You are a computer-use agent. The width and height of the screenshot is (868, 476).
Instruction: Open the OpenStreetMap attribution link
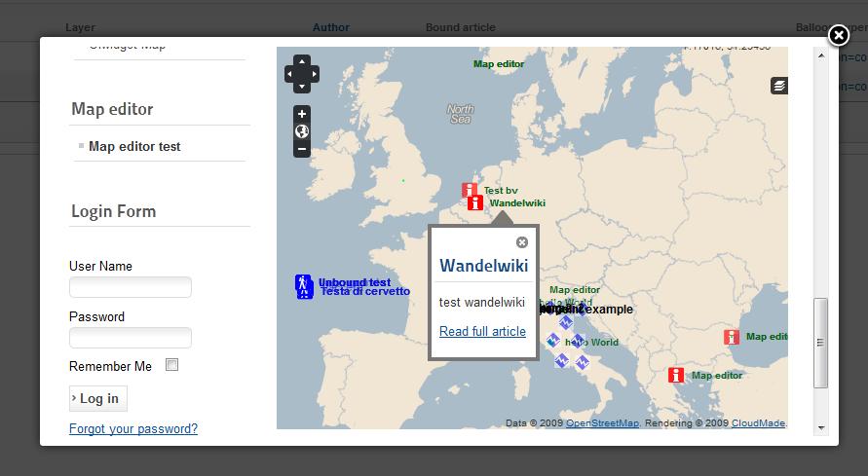pyautogui.click(x=602, y=422)
